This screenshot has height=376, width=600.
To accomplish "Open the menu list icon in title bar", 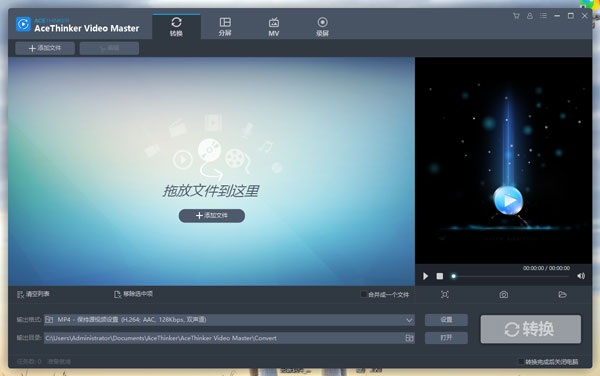I will tap(543, 16).
